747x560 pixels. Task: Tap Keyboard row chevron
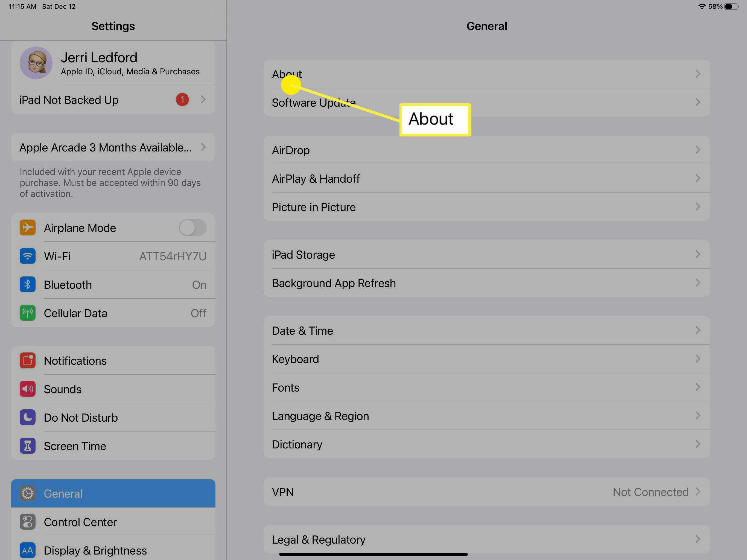[698, 358]
